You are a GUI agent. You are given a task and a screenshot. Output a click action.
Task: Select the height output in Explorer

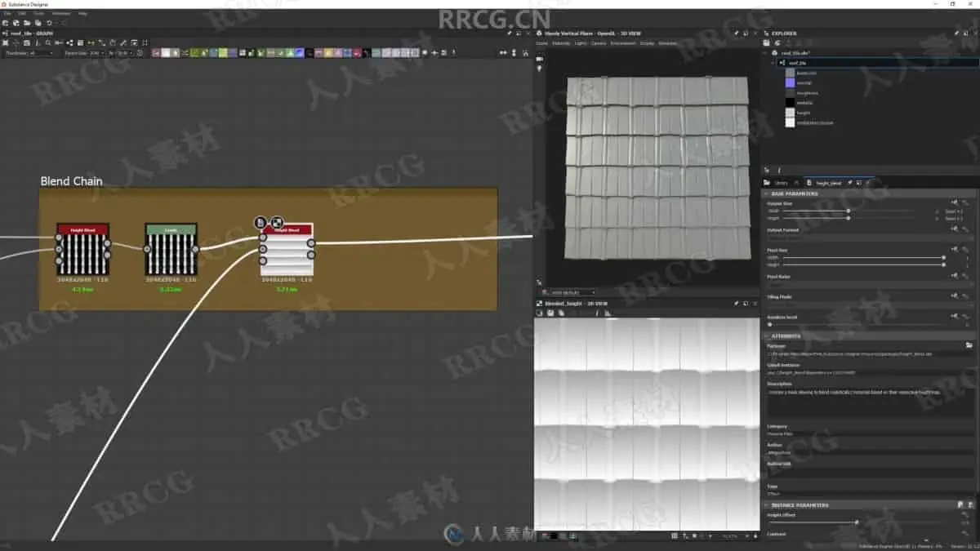(x=804, y=112)
